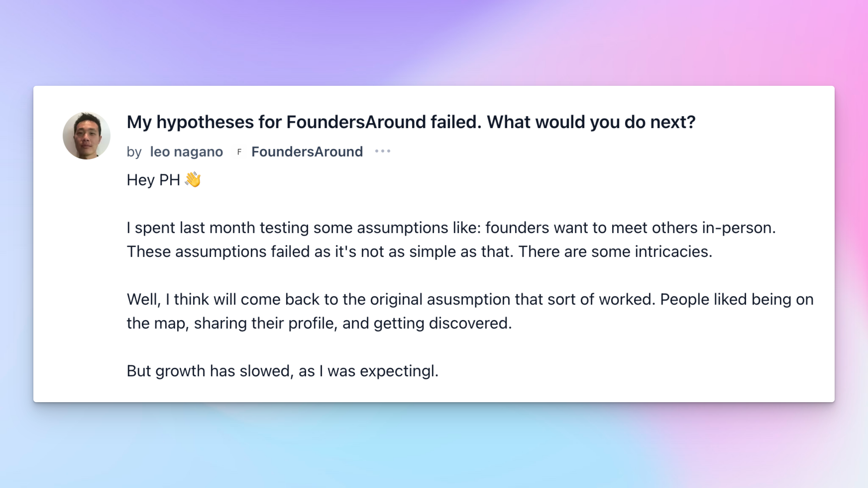The height and width of the screenshot is (488, 868).
Task: Click 'FoundersAround' word inside the post title
Action: click(356, 122)
